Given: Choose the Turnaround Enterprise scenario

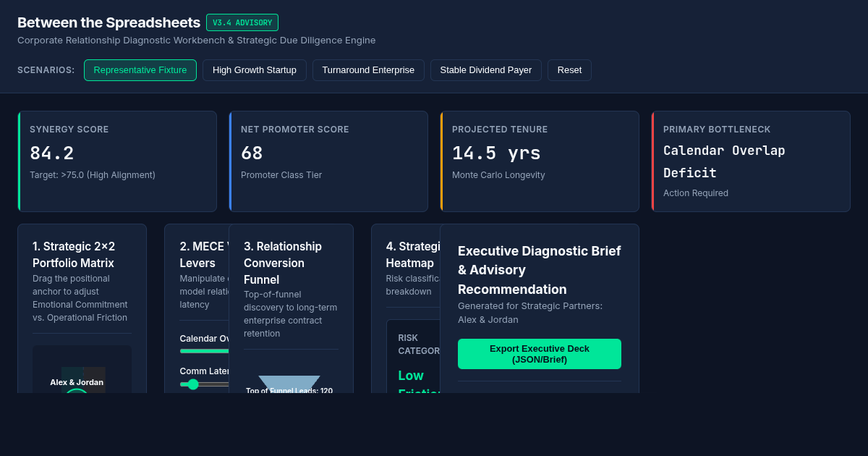Looking at the screenshot, I should click(x=368, y=70).
